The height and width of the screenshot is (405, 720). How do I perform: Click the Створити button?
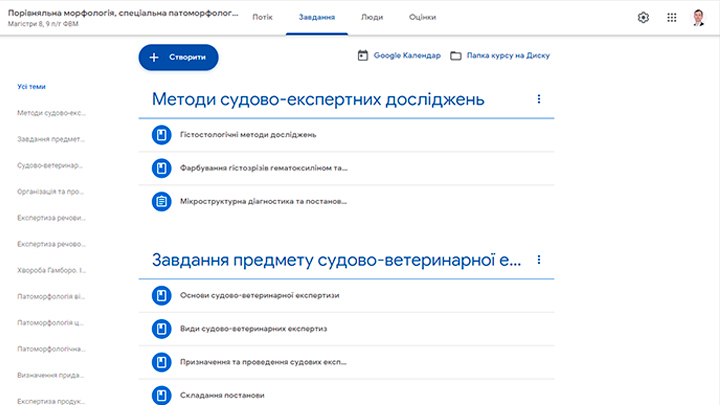(x=179, y=57)
